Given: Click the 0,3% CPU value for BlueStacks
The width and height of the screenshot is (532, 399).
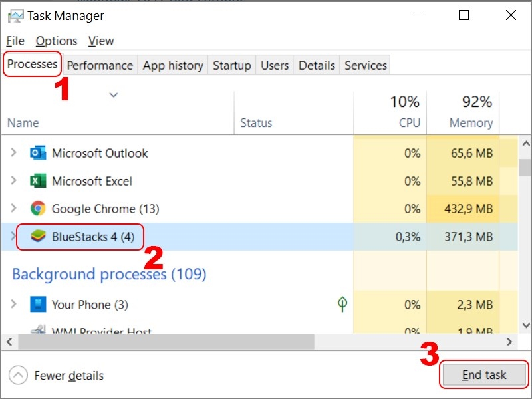Looking at the screenshot, I should (408, 237).
